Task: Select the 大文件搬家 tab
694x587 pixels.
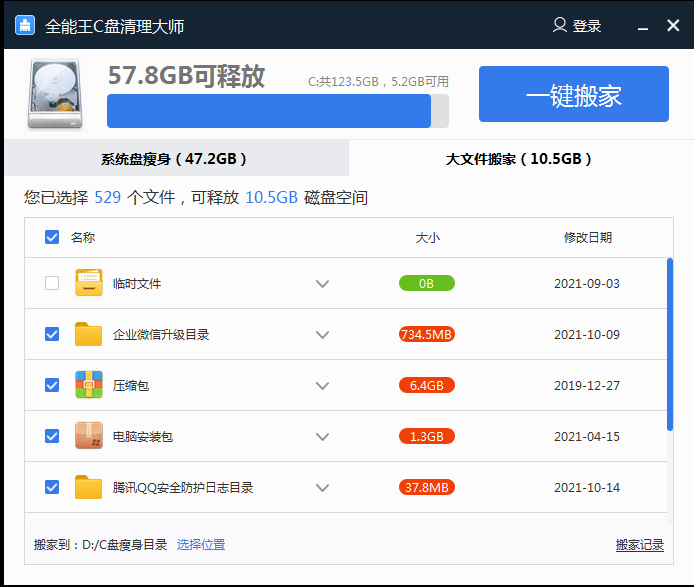Action: (519, 158)
